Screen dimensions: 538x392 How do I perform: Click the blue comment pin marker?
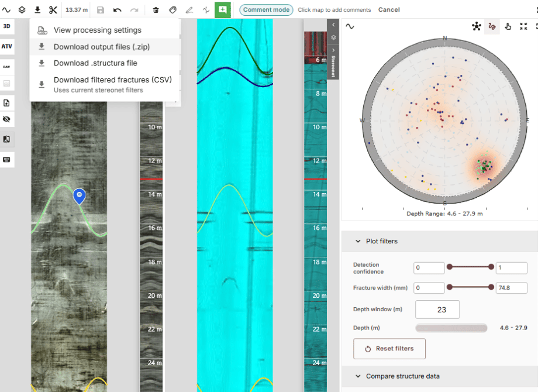(x=80, y=196)
